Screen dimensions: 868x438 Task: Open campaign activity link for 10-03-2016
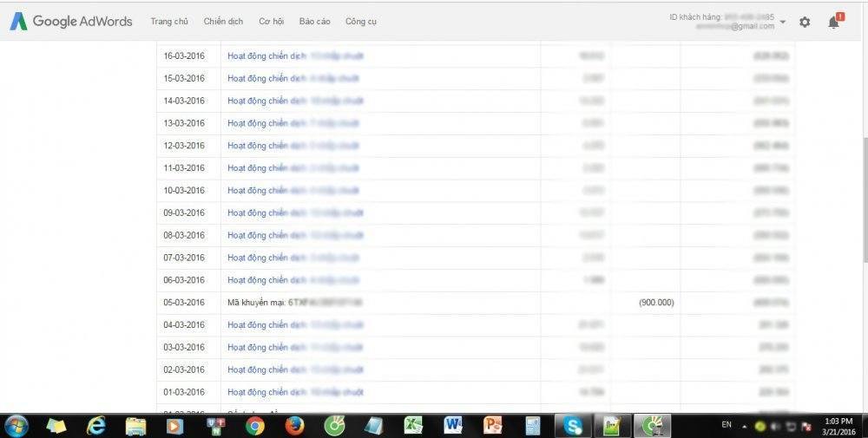pyautogui.click(x=293, y=190)
